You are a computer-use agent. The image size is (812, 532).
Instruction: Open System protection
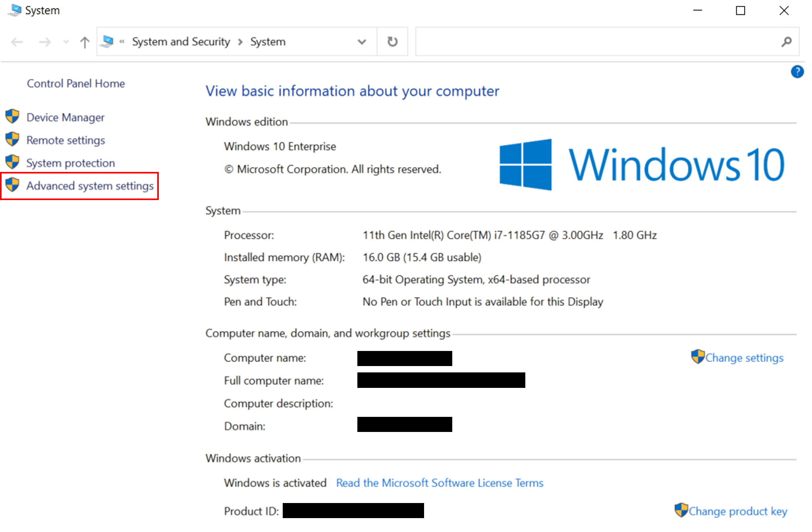point(71,163)
